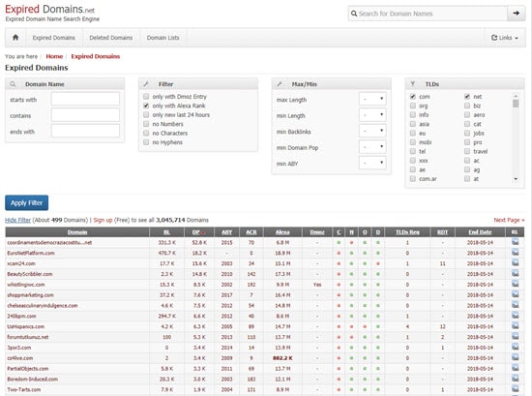
Task: Uncheck the net TLD checkbox
Action: [467, 97]
